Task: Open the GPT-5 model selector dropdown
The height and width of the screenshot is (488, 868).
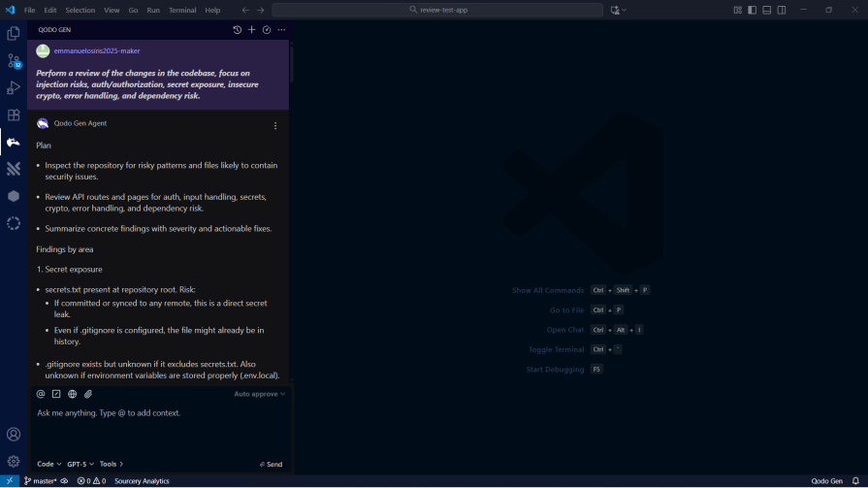Action: pos(80,464)
